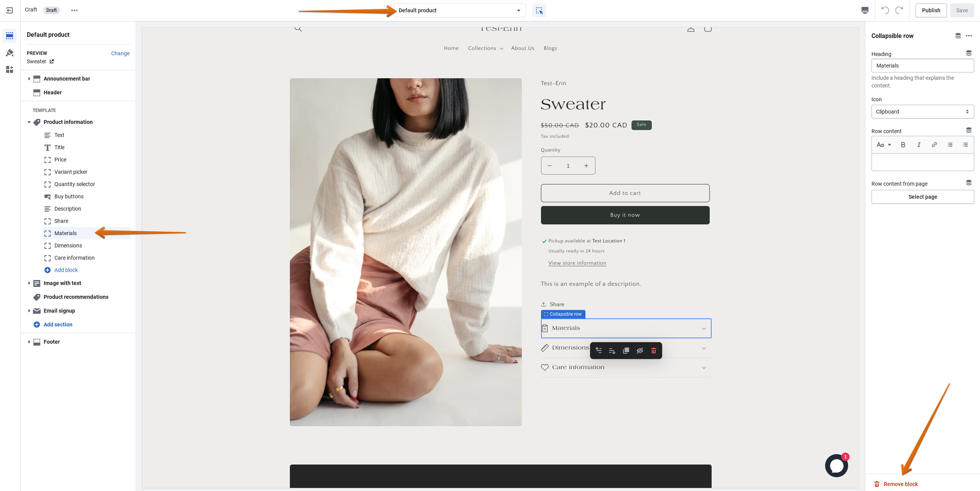
Task: Connect dynamic source for Heading field
Action: tap(968, 53)
